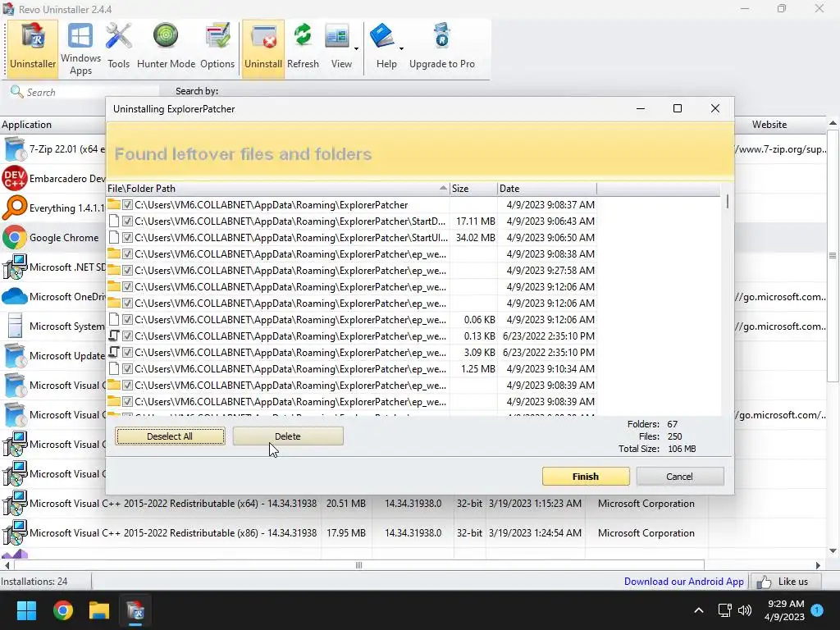
Task: Click the Delete button
Action: click(288, 436)
